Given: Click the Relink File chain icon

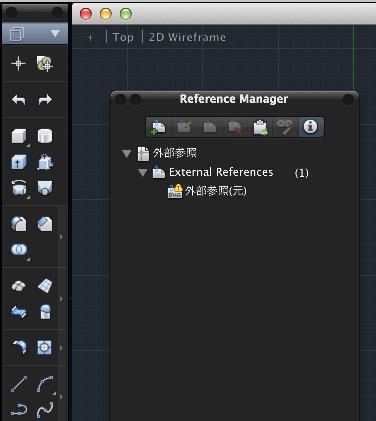Looking at the screenshot, I should [285, 127].
